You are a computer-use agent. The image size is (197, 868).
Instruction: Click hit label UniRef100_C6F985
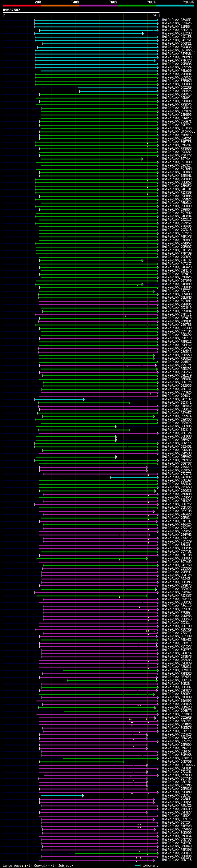pos(177,426)
